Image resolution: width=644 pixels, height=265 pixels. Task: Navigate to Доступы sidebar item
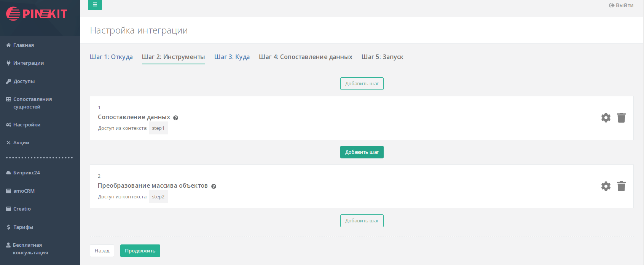(24, 81)
